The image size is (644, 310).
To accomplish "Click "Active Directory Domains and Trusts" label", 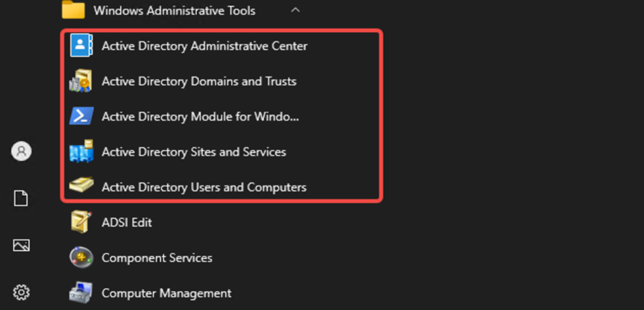I will click(x=199, y=81).
